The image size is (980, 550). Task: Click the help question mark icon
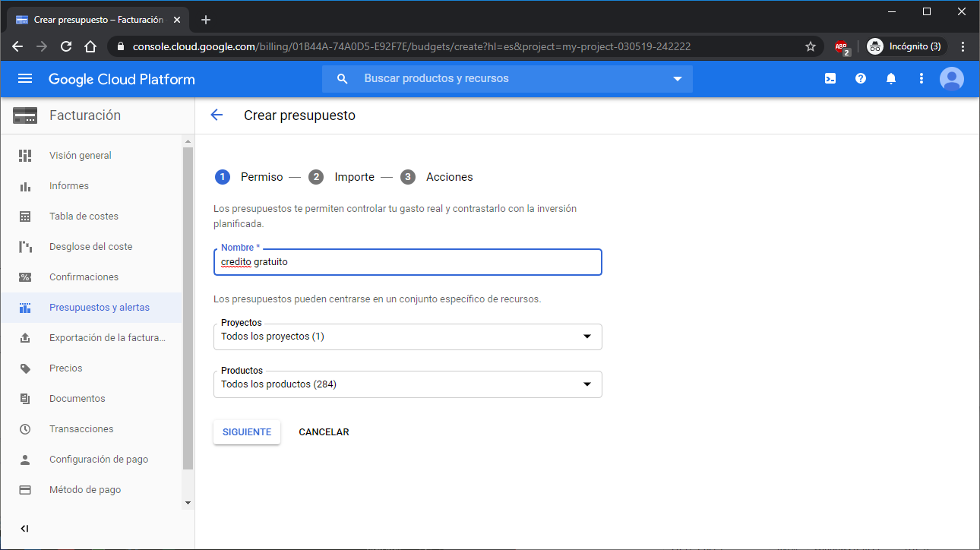(861, 78)
